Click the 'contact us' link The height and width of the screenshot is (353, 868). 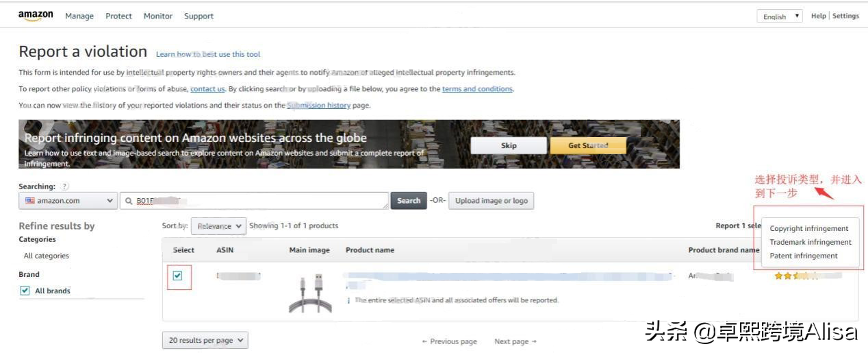pyautogui.click(x=207, y=89)
